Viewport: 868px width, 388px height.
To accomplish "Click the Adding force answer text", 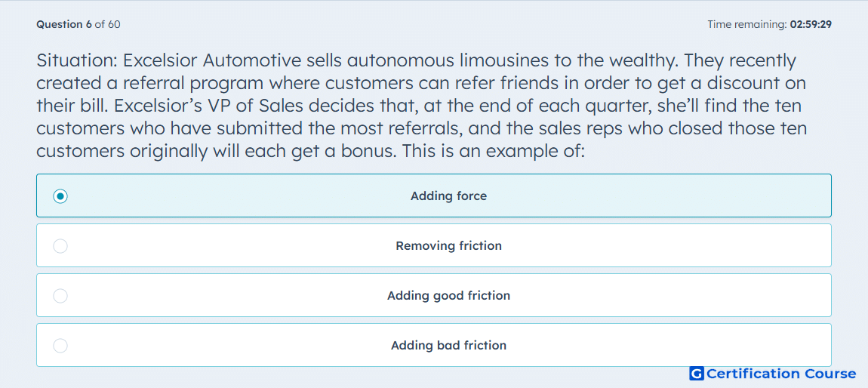I will [x=448, y=196].
